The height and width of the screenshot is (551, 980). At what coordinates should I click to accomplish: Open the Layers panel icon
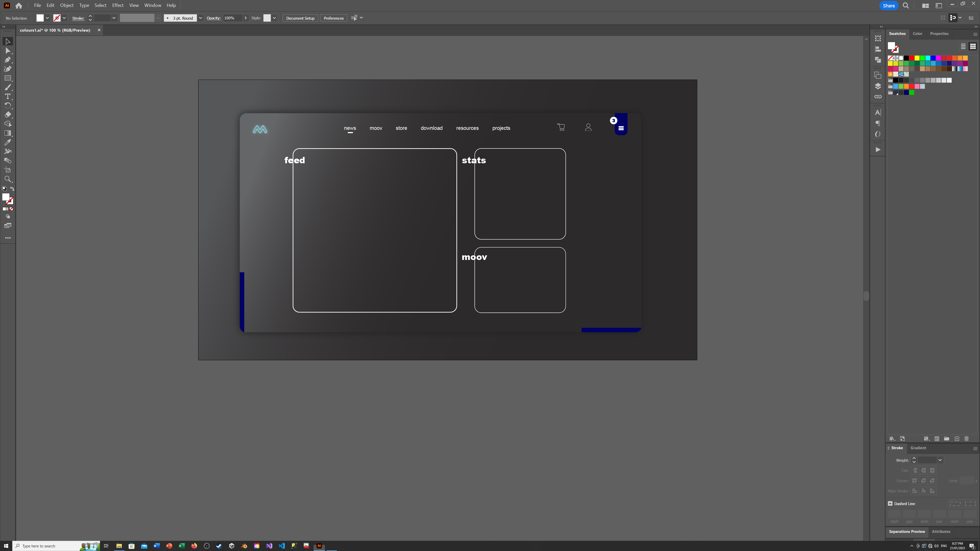pyautogui.click(x=878, y=86)
